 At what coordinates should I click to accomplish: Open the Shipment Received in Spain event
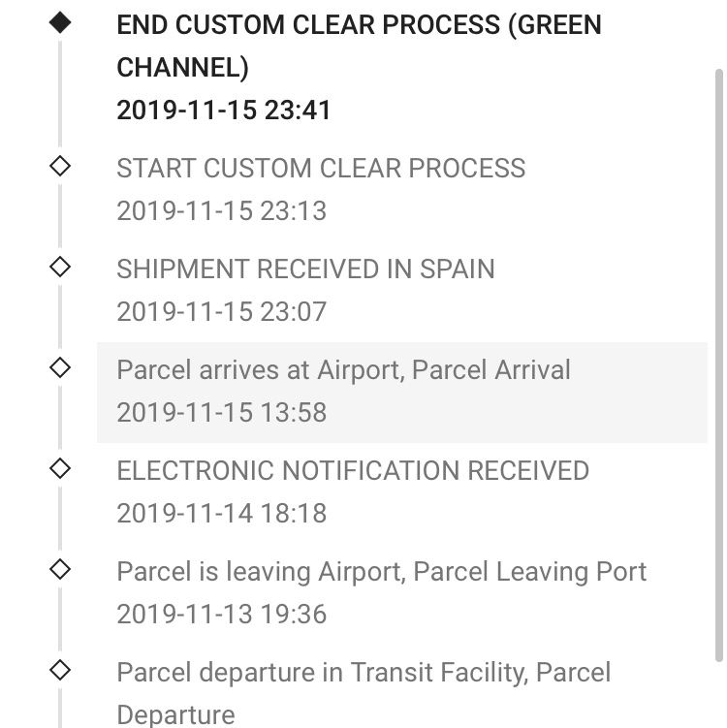305,269
